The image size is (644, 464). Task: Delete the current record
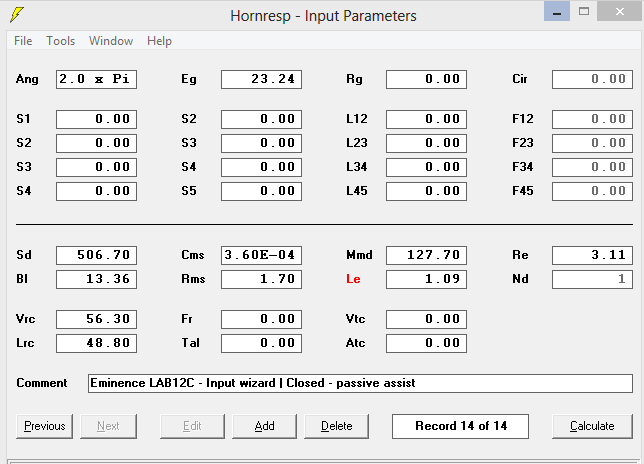point(336,426)
